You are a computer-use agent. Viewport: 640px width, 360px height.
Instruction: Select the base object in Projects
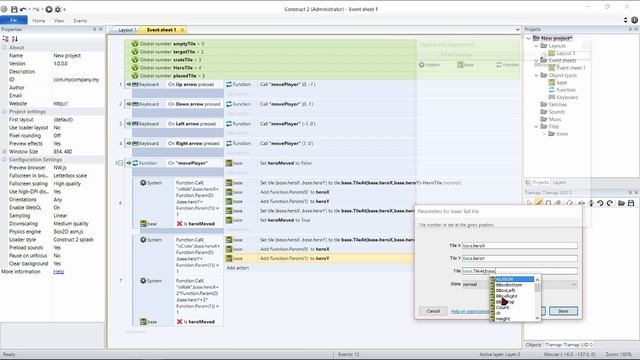click(562, 82)
